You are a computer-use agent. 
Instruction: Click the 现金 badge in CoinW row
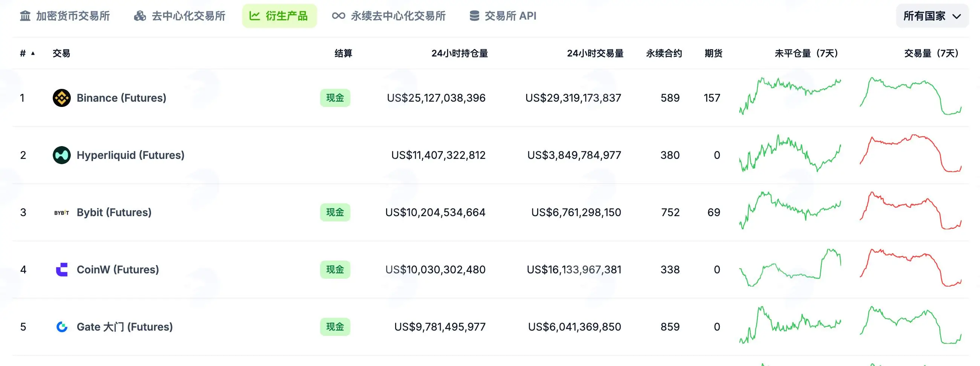pos(335,270)
